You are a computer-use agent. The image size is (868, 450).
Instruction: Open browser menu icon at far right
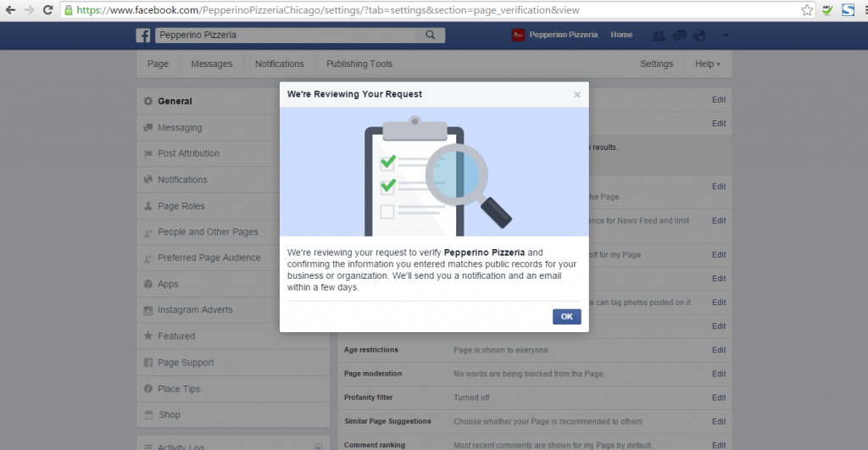click(x=865, y=10)
